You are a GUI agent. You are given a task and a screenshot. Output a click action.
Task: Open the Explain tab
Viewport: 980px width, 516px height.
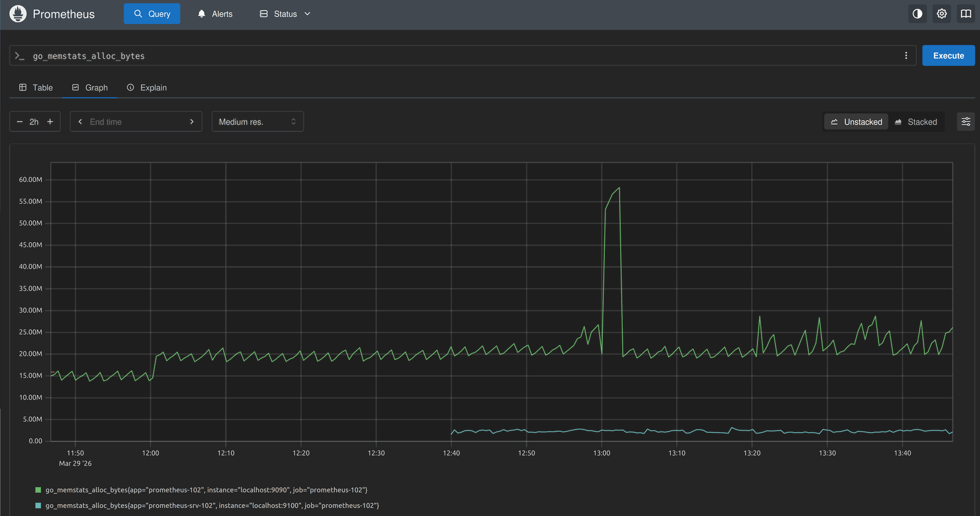[x=147, y=87]
